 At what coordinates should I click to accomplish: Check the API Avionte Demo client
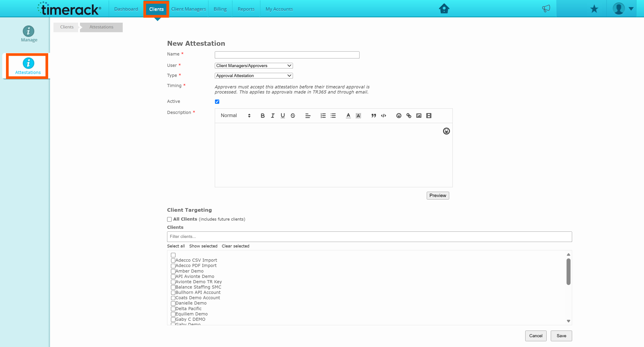coord(173,277)
